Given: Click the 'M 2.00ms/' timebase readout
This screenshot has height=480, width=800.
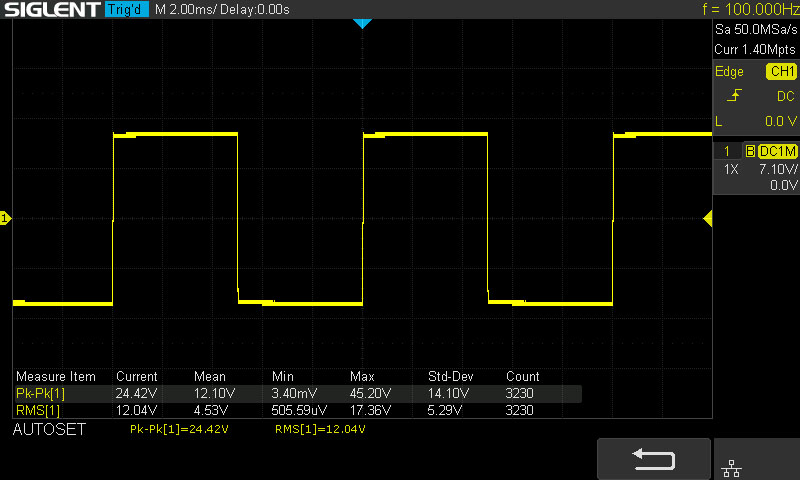Looking at the screenshot, I should 186,9.
